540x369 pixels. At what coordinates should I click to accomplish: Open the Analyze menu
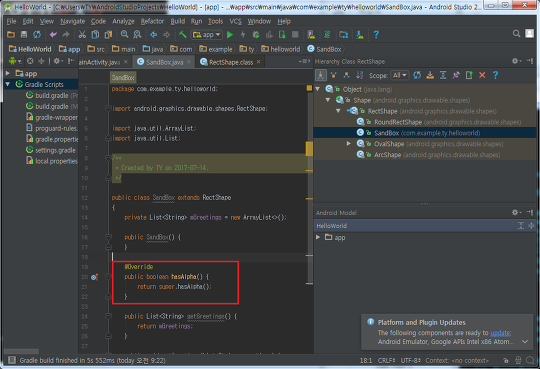(x=123, y=21)
